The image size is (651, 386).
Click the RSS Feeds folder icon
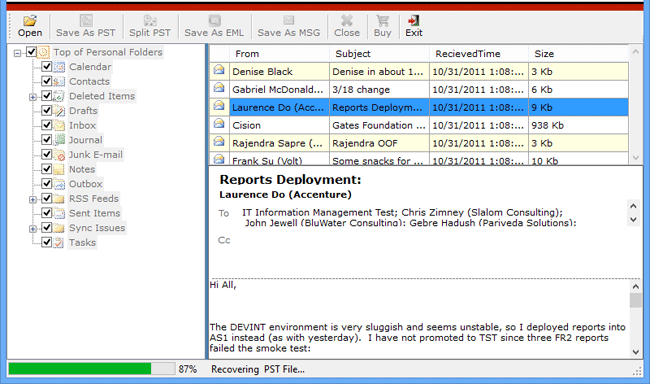click(x=59, y=198)
